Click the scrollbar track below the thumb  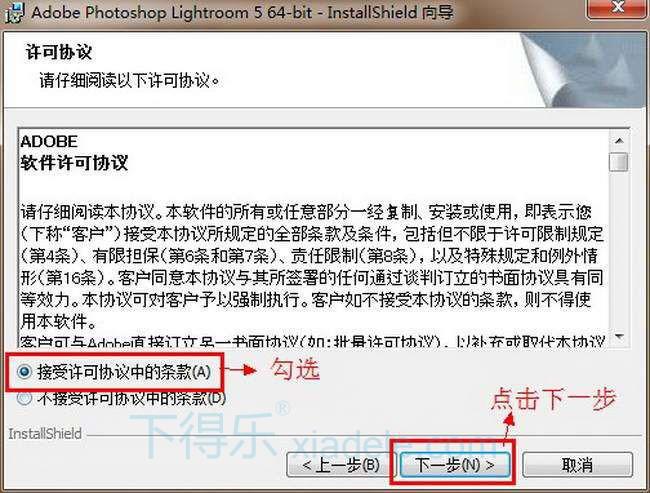pos(619,249)
